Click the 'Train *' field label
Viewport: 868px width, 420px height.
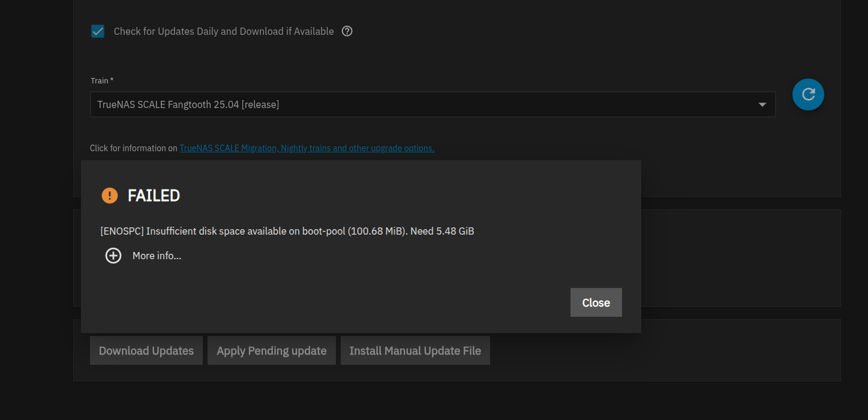pyautogui.click(x=101, y=80)
